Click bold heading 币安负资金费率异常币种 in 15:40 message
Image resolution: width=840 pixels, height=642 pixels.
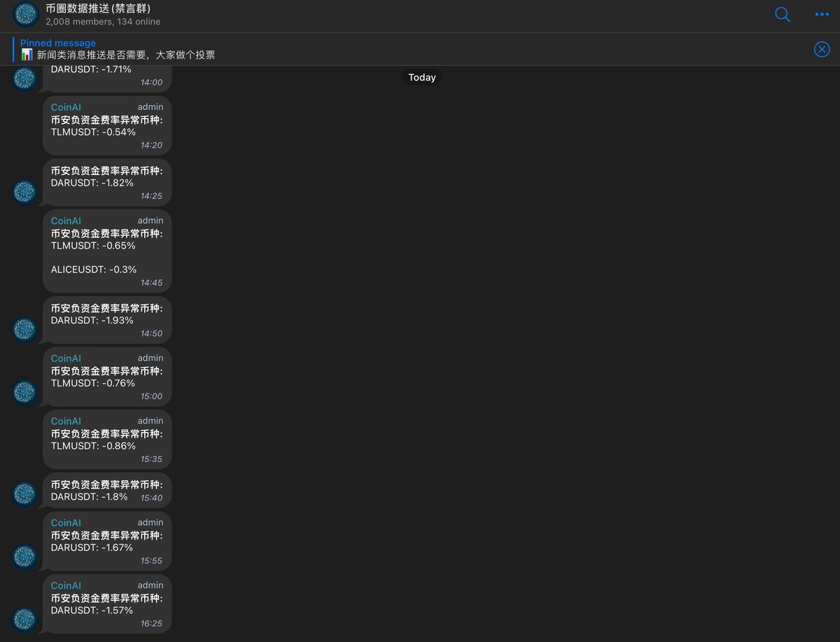[x=106, y=484]
